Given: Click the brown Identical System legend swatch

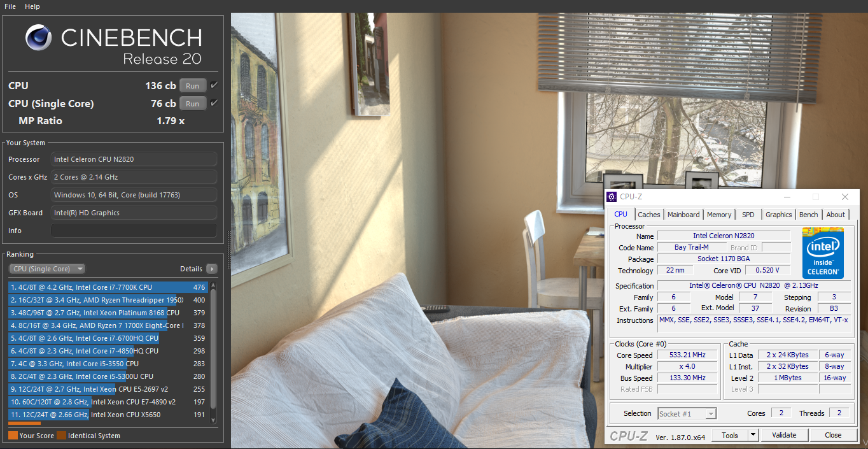Looking at the screenshot, I should tap(61, 436).
